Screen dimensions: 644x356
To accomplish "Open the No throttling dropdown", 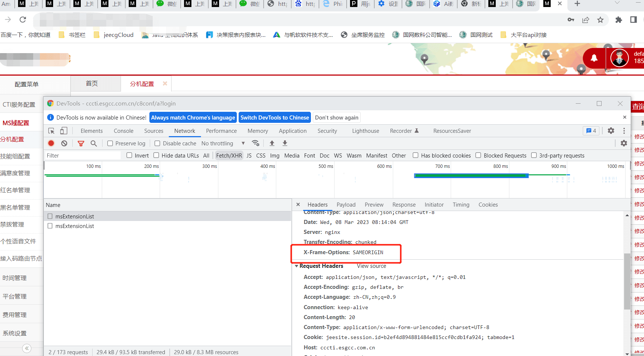I will pyautogui.click(x=223, y=143).
